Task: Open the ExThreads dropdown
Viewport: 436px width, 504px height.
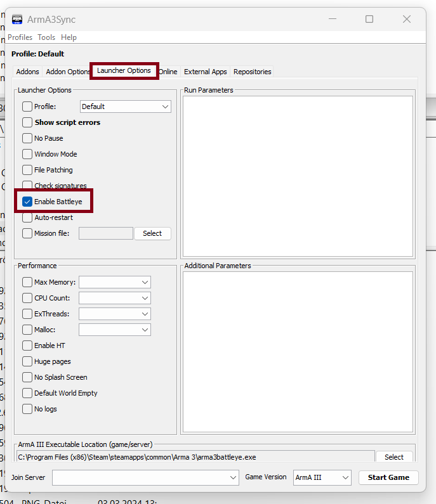Action: (114, 314)
